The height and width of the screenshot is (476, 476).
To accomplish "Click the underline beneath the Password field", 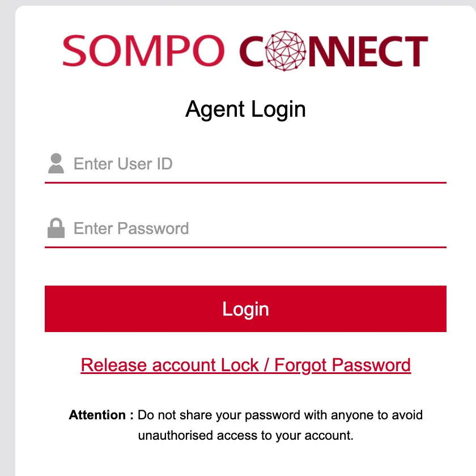I will coord(245,247).
